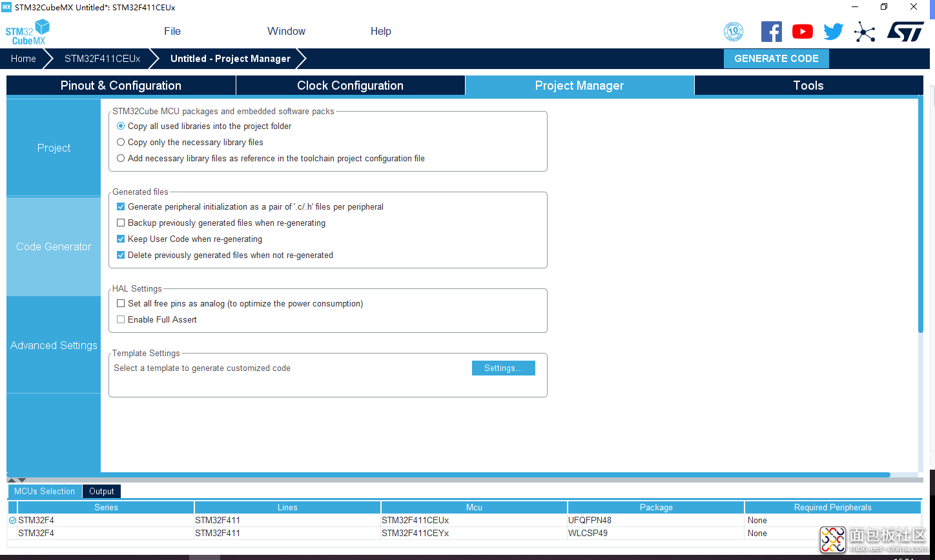Switch to the Tools tab

(808, 85)
